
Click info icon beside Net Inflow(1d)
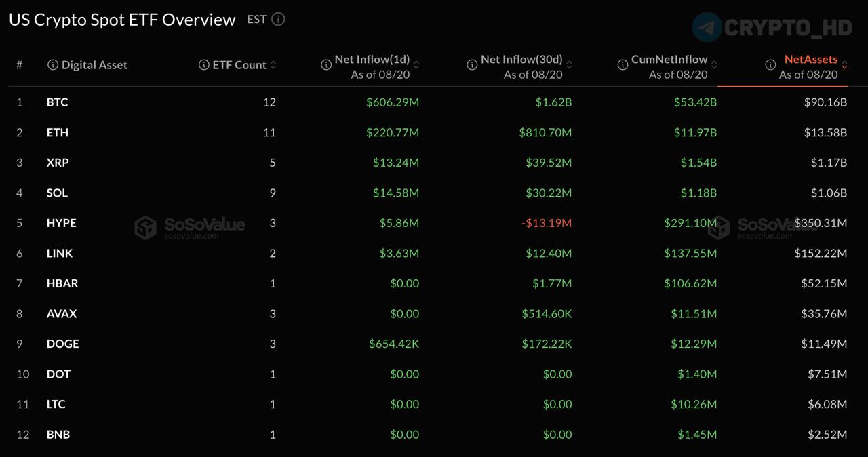pyautogui.click(x=325, y=65)
